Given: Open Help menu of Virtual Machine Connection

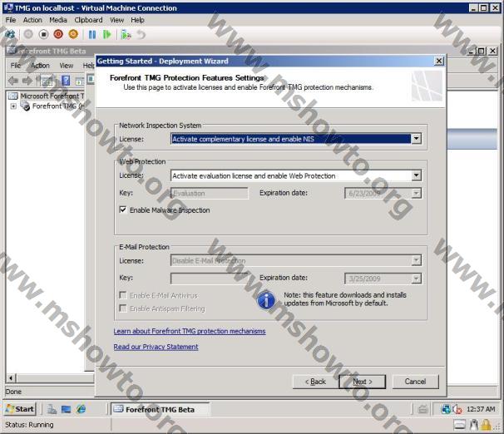Looking at the screenshot, I should point(137,20).
